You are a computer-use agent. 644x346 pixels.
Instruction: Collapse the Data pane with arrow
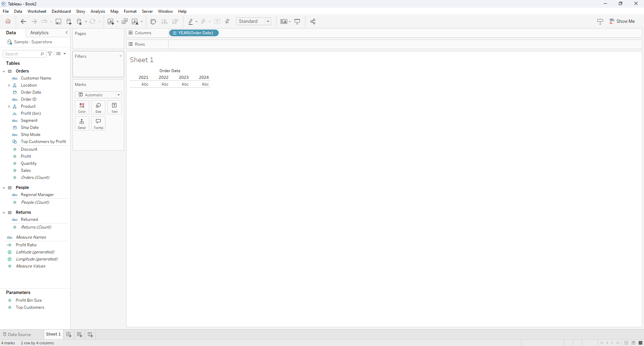tap(67, 33)
